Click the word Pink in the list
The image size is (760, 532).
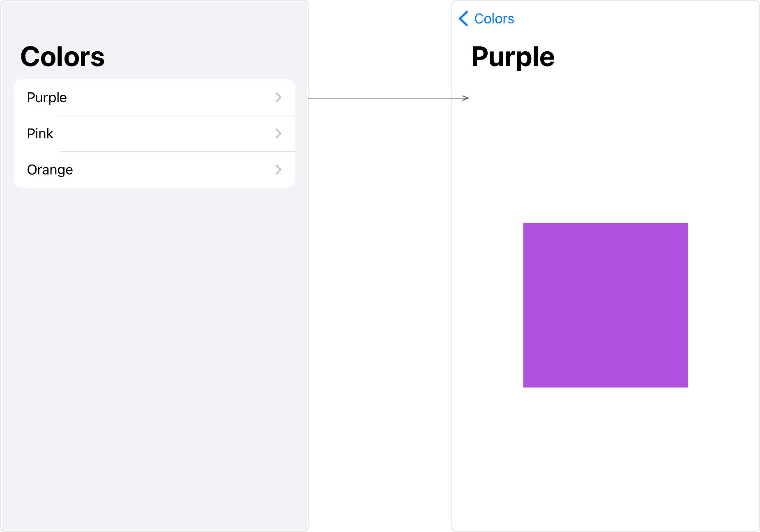point(40,133)
